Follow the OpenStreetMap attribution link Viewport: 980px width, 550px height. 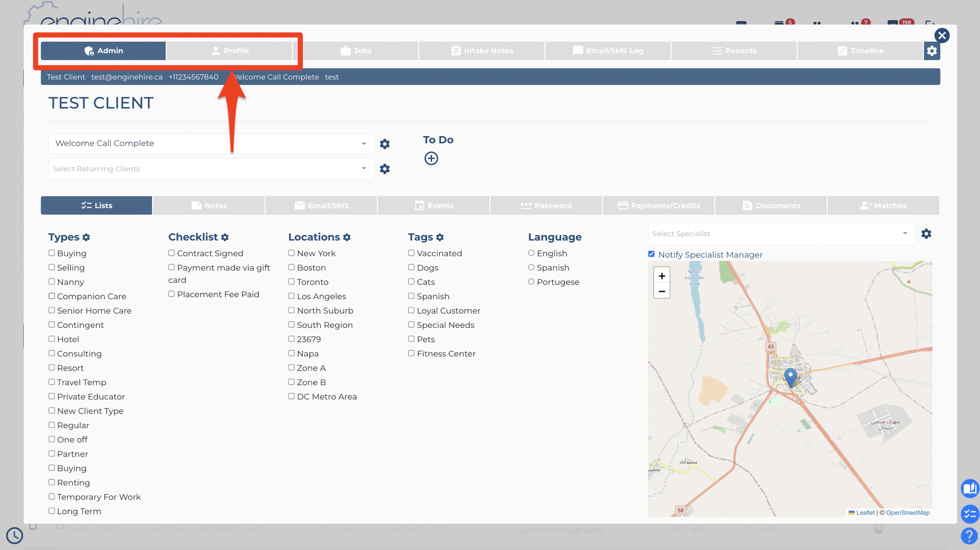(908, 513)
